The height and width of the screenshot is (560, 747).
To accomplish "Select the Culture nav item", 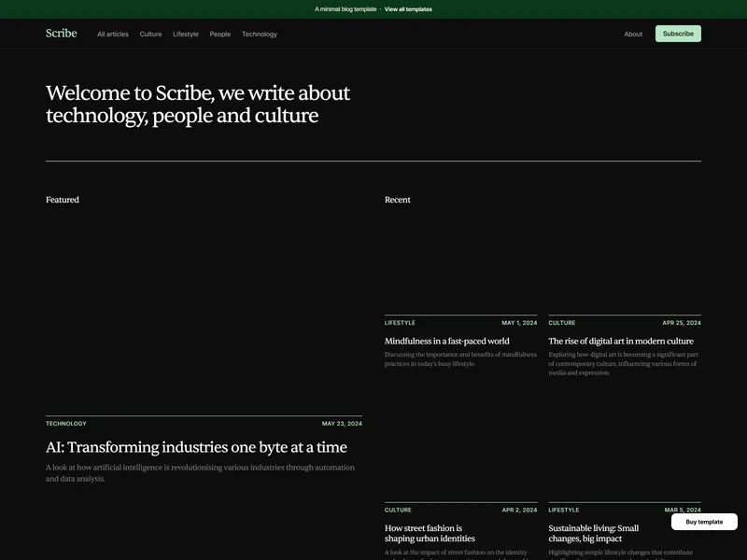I will [150, 35].
